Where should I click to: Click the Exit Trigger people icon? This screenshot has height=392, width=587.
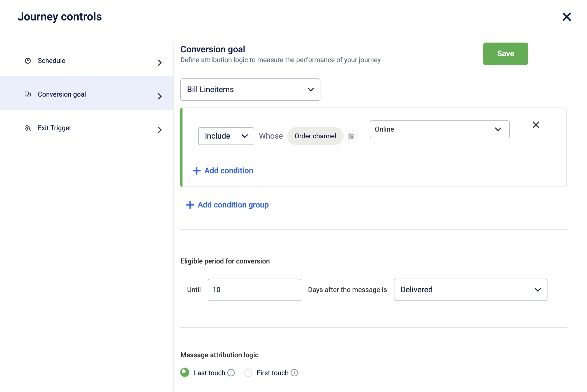tap(27, 128)
